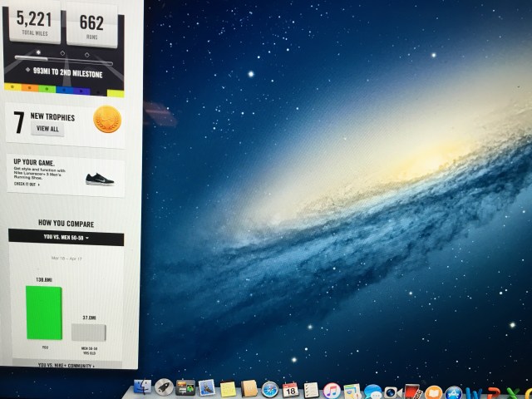Screen dimensions: 532x399
Task: Open the Calendar app showing 18
Action: click(x=290, y=389)
